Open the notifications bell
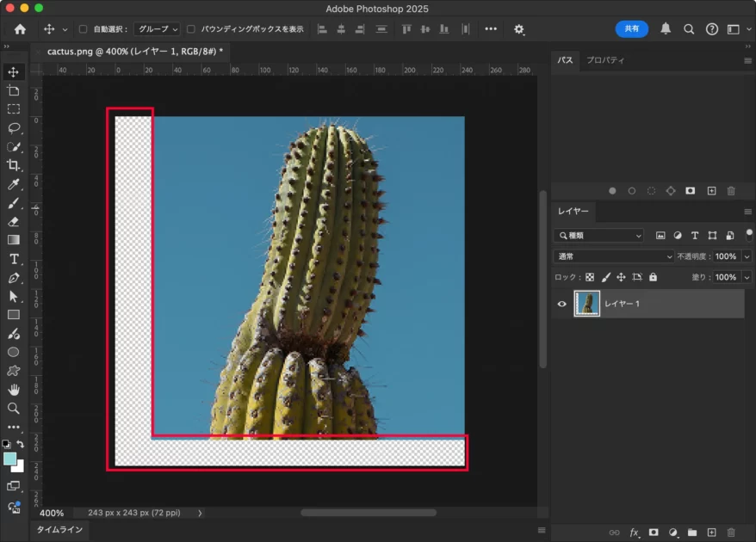 pyautogui.click(x=666, y=28)
